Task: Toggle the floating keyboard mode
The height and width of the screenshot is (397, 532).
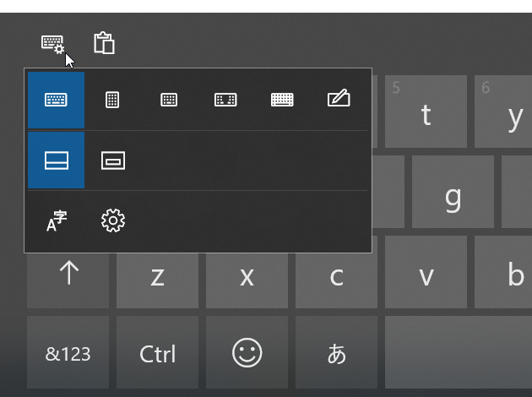Action: (113, 160)
